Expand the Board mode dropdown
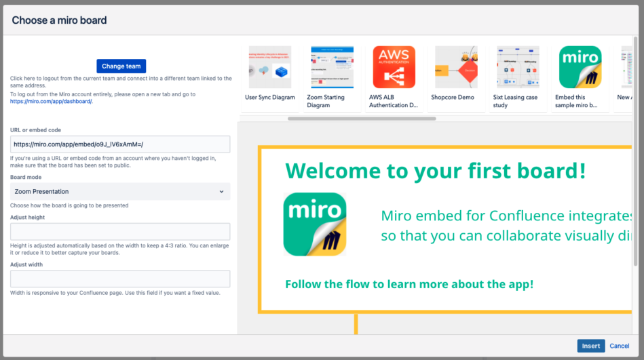 point(120,192)
